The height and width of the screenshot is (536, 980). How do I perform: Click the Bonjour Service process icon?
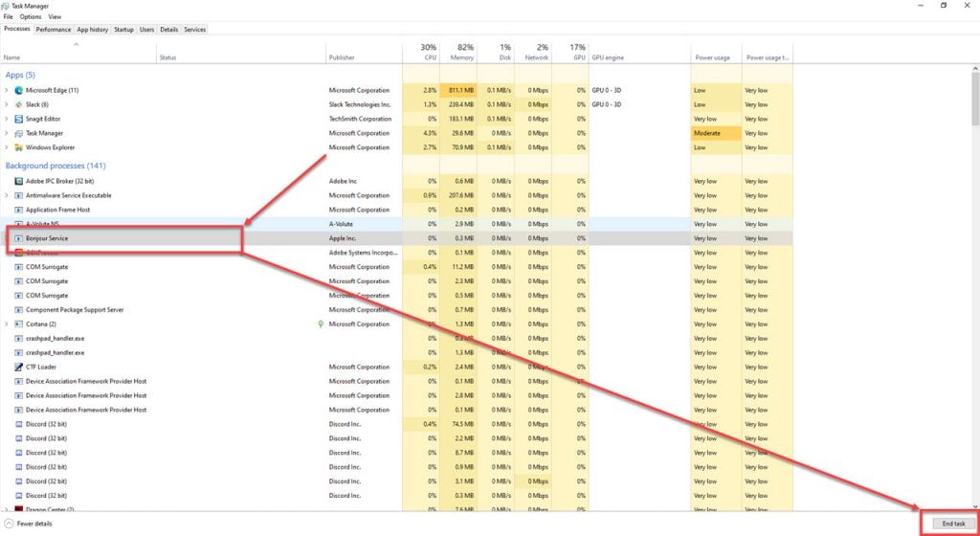point(19,238)
